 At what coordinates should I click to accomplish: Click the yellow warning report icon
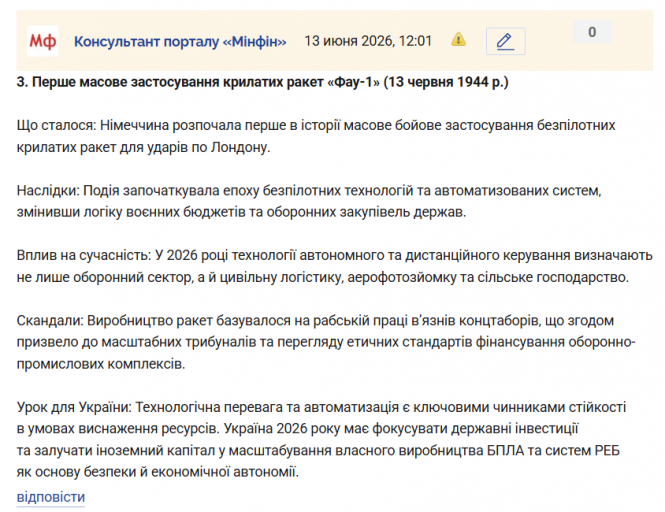(458, 39)
